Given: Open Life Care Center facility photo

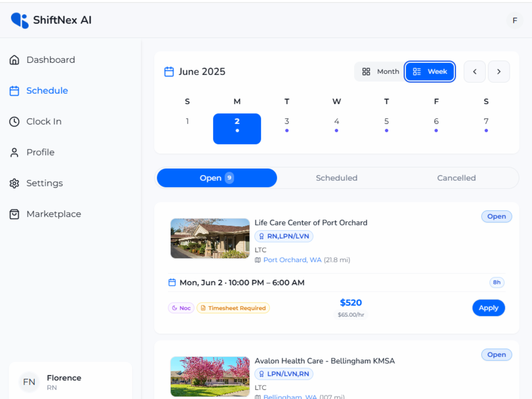Looking at the screenshot, I should (x=210, y=238).
